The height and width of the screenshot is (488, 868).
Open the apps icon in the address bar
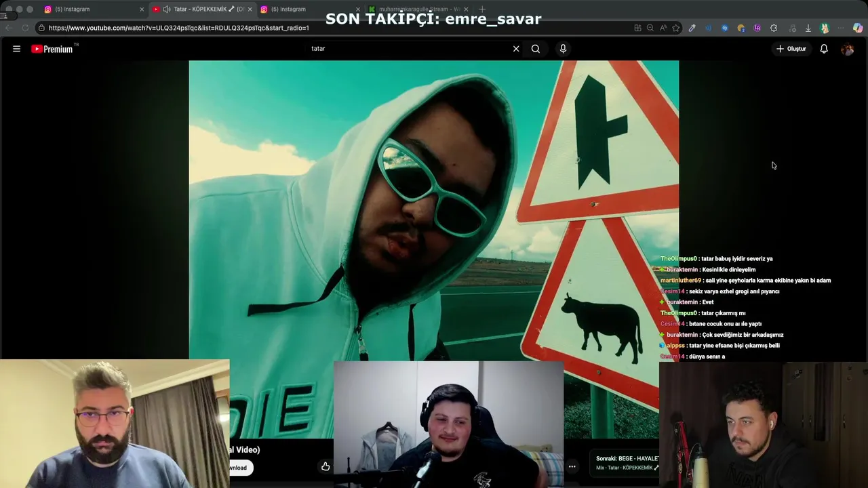637,28
